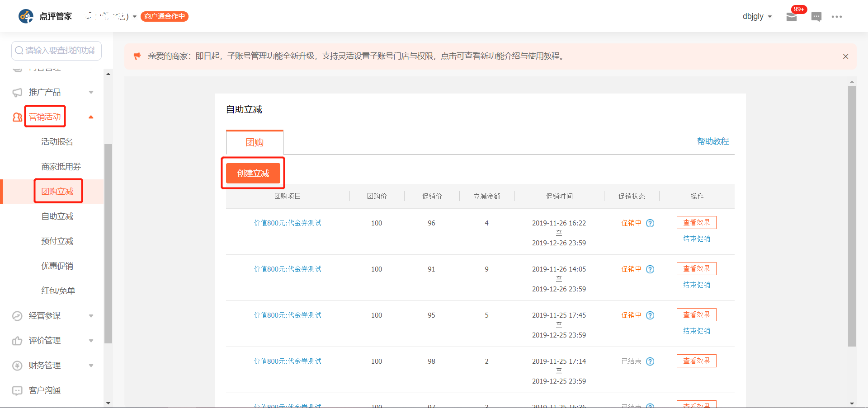868x408 pixels.
Task: Click the sidebar function search field
Action: coord(57,51)
